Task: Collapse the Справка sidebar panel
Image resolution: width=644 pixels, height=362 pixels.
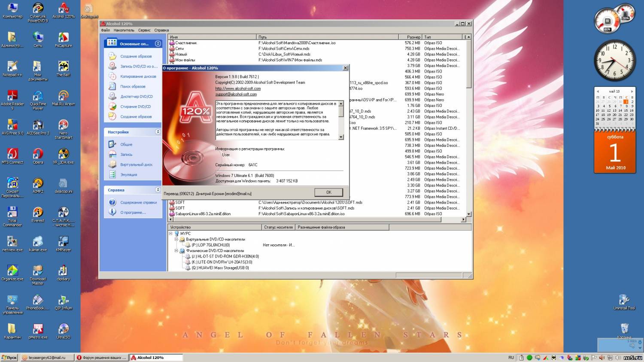Action: pos(158,190)
